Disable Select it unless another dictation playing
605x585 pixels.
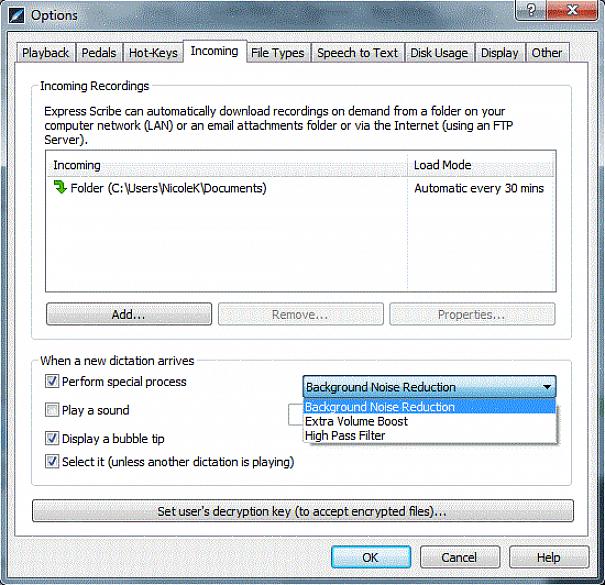52,461
